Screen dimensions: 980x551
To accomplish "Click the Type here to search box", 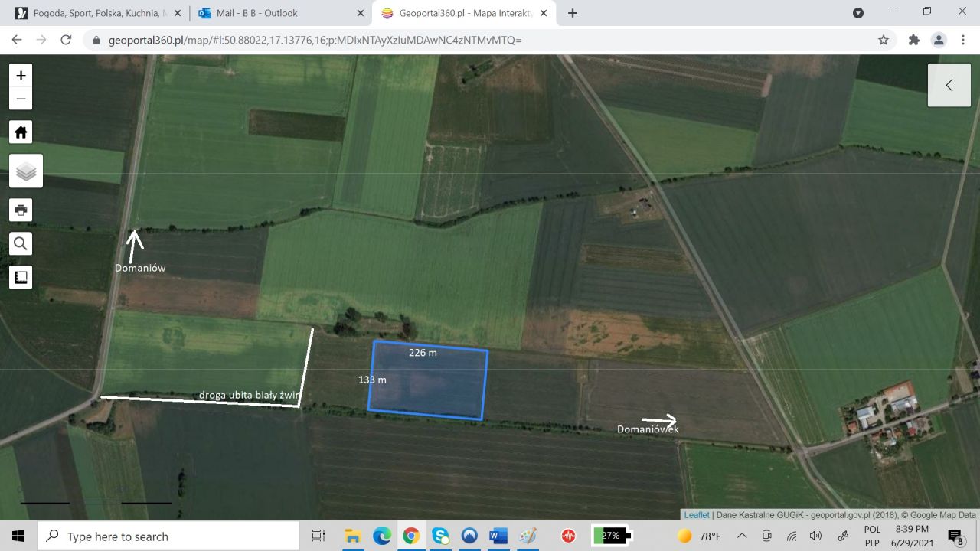I will point(168,536).
